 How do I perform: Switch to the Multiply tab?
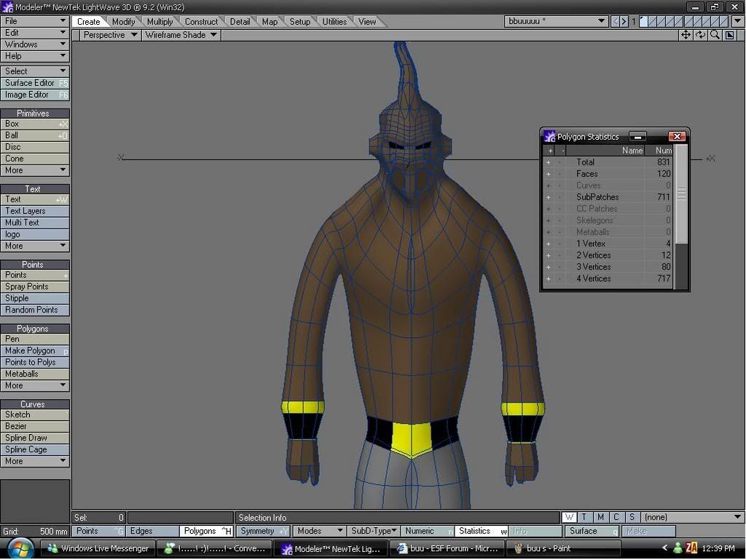pos(160,22)
